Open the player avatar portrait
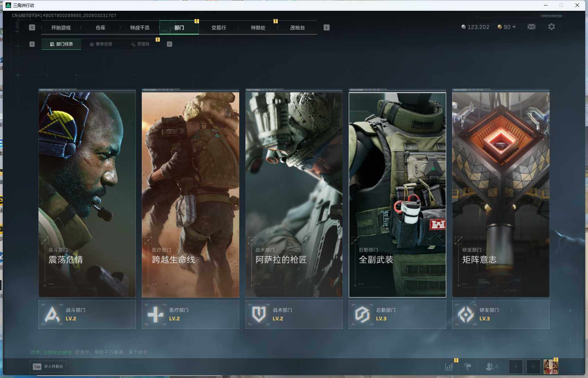This screenshot has width=588, height=378. (551, 367)
